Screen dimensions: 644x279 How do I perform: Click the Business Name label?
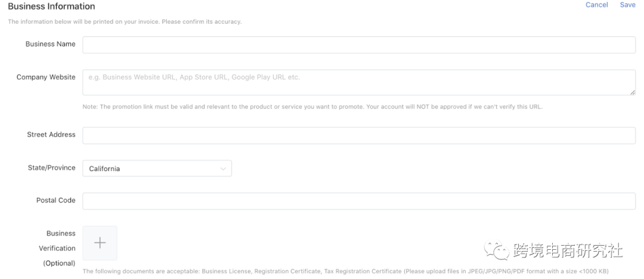click(50, 44)
